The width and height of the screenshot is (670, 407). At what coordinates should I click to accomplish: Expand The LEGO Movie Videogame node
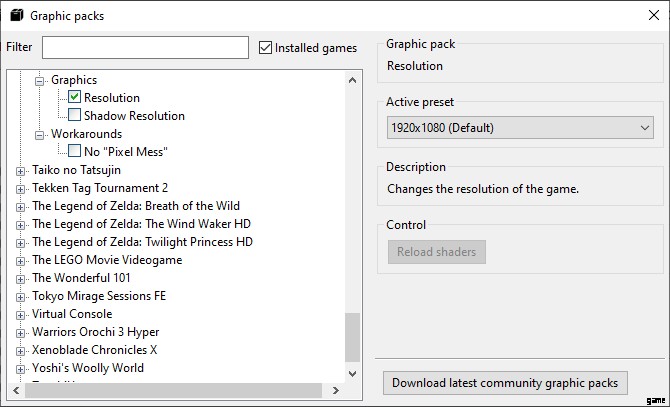click(x=20, y=261)
